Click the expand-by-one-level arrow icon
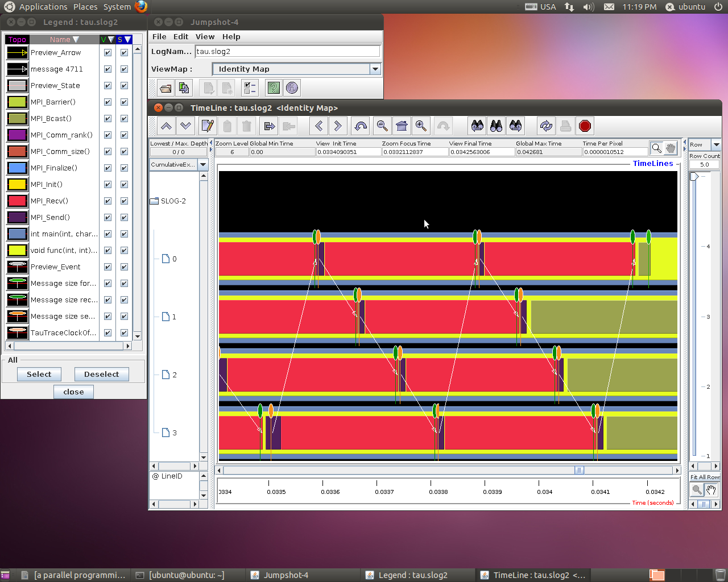This screenshot has width=728, height=582. [270, 126]
